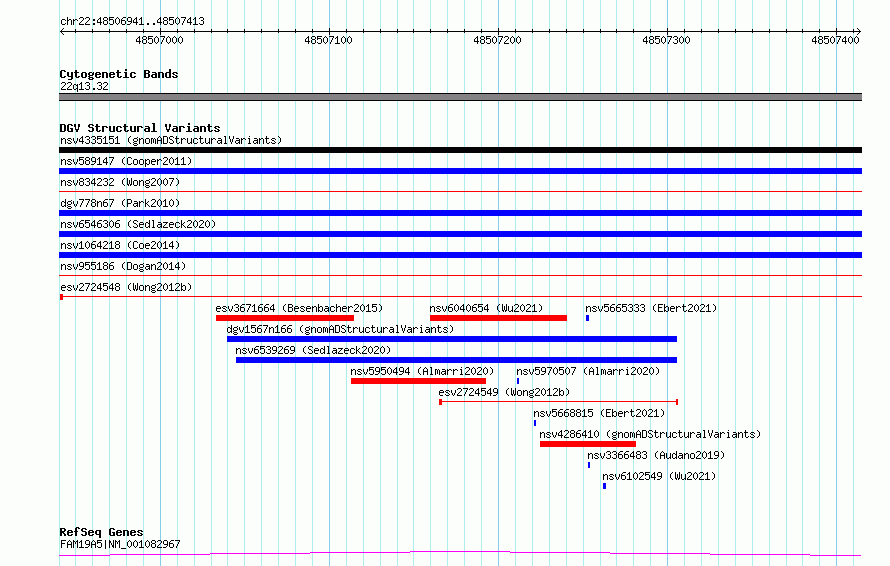Click the nsv6102549 Wu2021 blue marker
The height and width of the screenshot is (566, 890).
click(604, 486)
